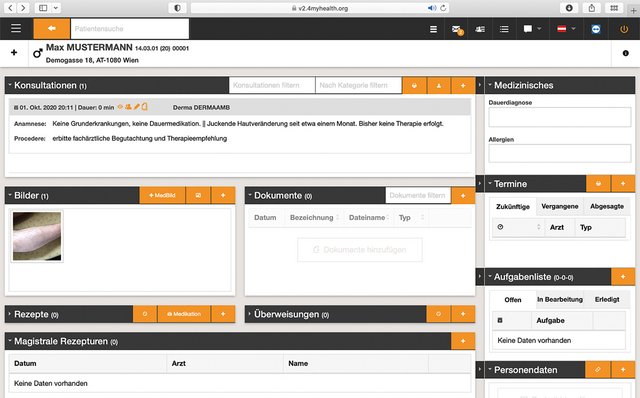Expand the Rezepte panel
Image resolution: width=640 pixels, height=398 pixels.
pyautogui.click(x=10, y=314)
